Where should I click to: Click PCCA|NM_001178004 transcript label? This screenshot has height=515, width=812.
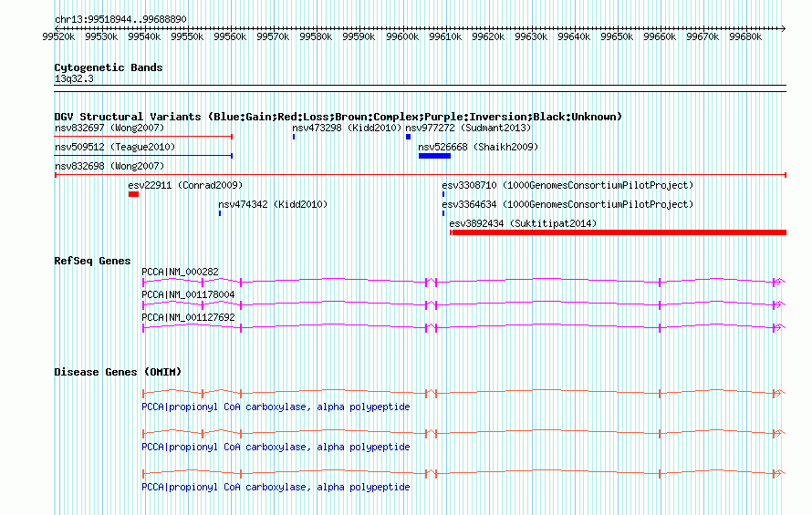click(x=188, y=294)
